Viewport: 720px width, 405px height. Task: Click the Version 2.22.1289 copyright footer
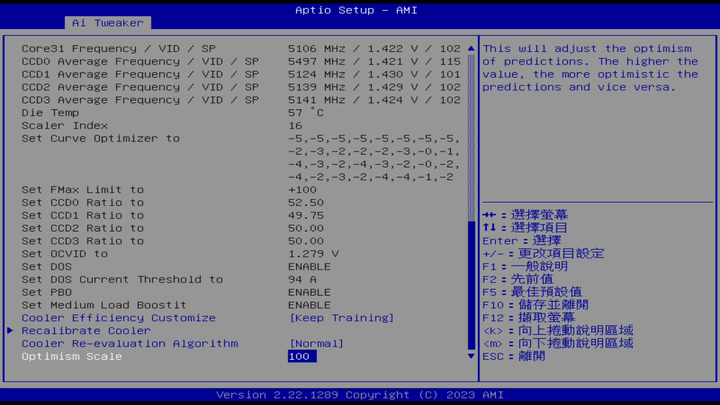point(360,395)
